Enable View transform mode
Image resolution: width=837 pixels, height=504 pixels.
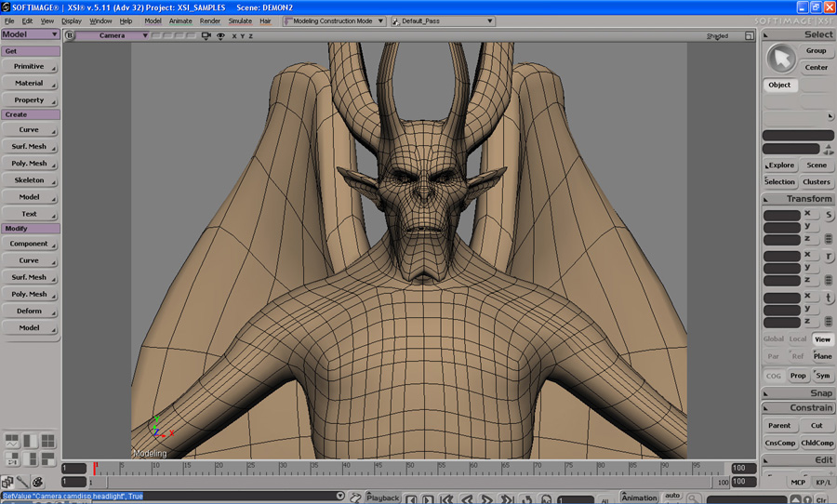(823, 339)
